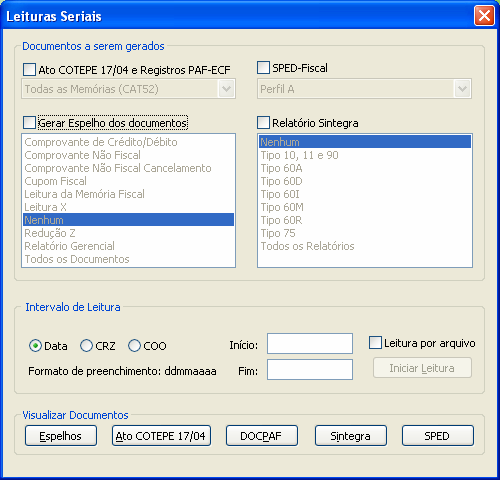Open Todas as Memórias (CAT52) dropdown
Viewport: 500px width, 480px height.
click(x=128, y=89)
